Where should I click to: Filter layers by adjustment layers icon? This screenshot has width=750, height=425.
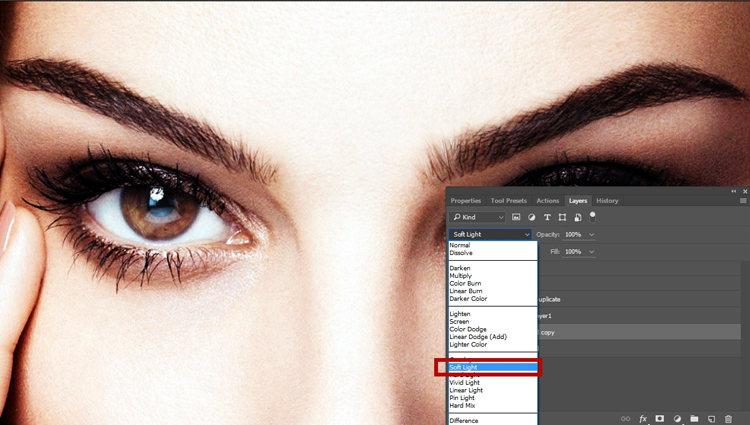[x=531, y=217]
